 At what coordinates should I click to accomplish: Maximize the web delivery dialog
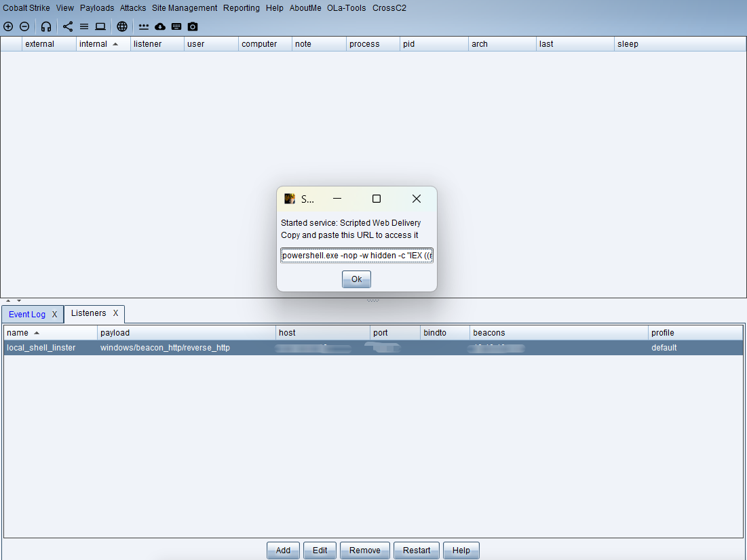tap(377, 199)
